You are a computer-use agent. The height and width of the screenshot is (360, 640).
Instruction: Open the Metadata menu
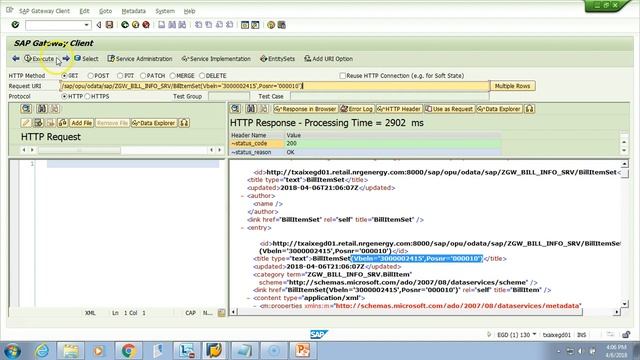pos(133,11)
